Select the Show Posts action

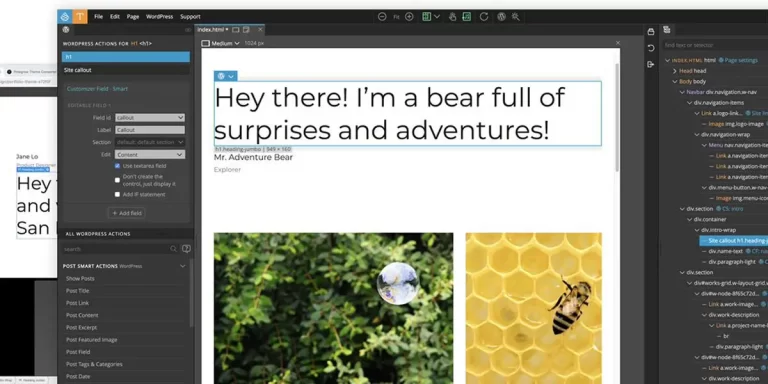point(80,279)
